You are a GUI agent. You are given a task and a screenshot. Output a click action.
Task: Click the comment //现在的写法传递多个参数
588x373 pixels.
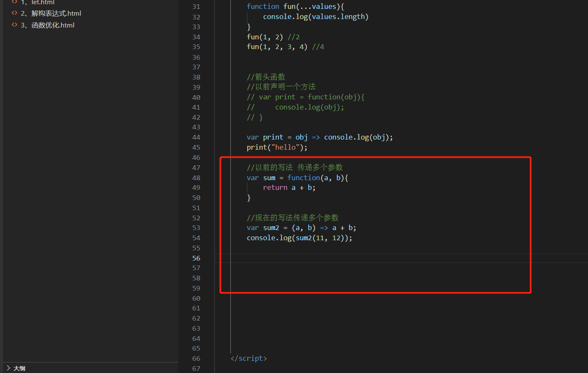tap(293, 218)
